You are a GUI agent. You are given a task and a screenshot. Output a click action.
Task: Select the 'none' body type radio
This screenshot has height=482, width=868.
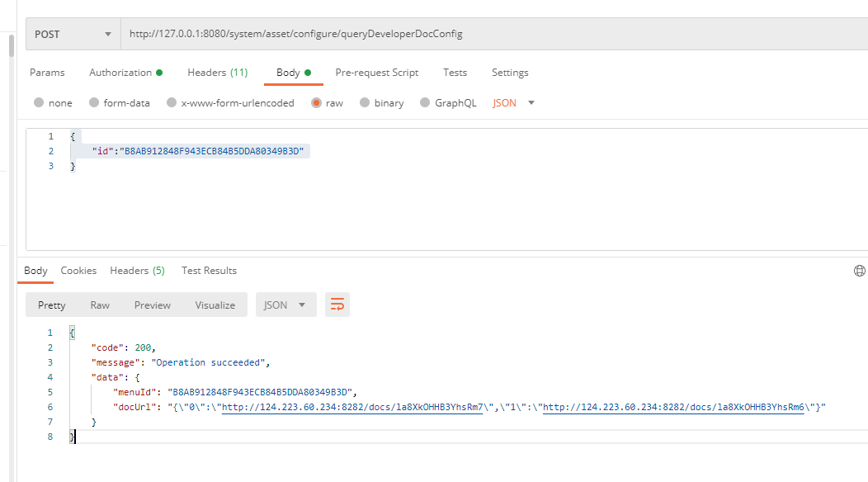39,103
